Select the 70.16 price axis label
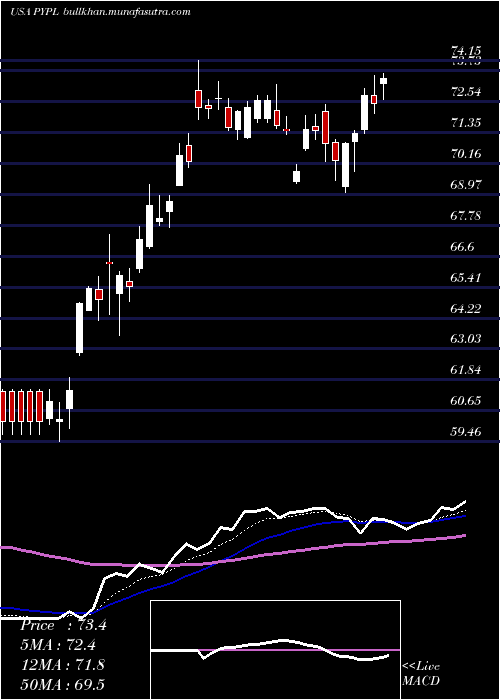This screenshot has height=700, width=500. tap(467, 154)
